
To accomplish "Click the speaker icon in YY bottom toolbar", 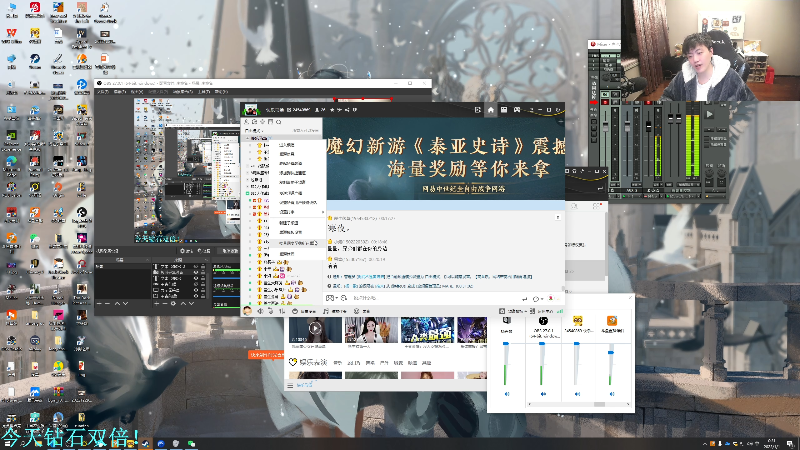I will pyautogui.click(x=260, y=311).
